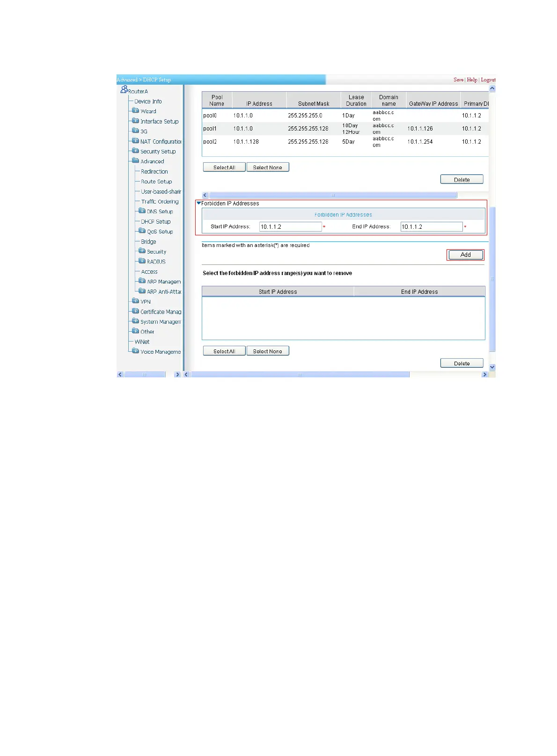
Task: Select the pool1 row
Action: click(x=345, y=129)
